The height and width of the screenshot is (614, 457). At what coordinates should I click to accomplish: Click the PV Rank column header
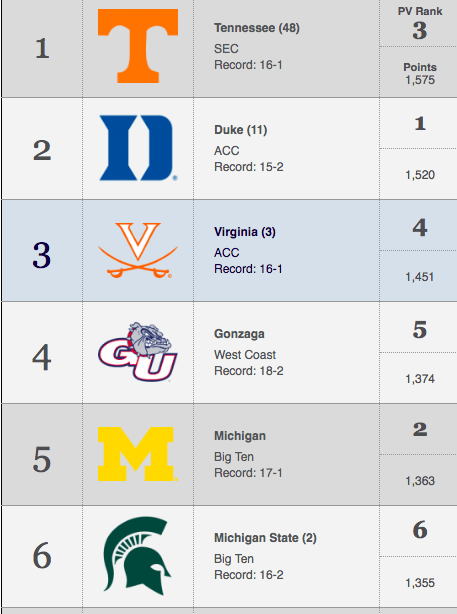pos(420,11)
